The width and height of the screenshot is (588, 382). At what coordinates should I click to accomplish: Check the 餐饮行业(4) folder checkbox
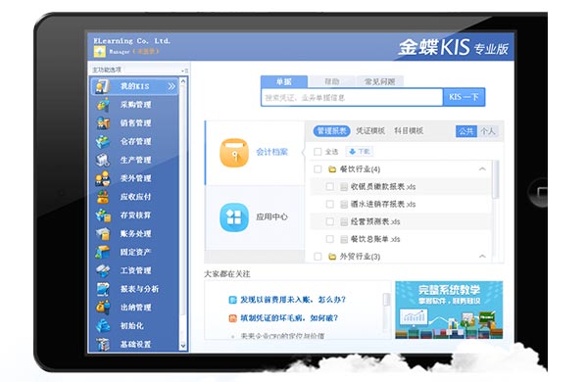318,169
